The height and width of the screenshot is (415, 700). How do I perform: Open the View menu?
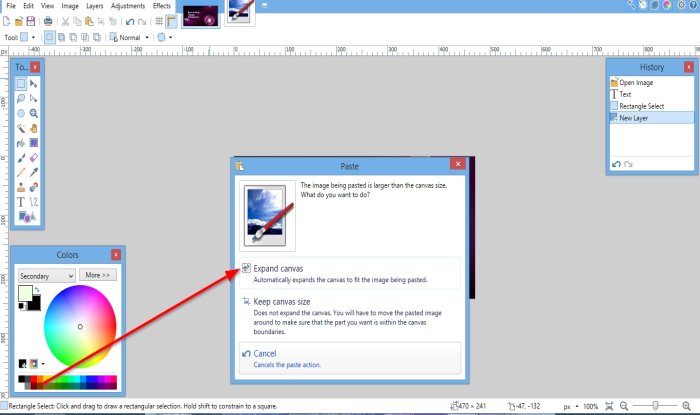click(x=47, y=6)
